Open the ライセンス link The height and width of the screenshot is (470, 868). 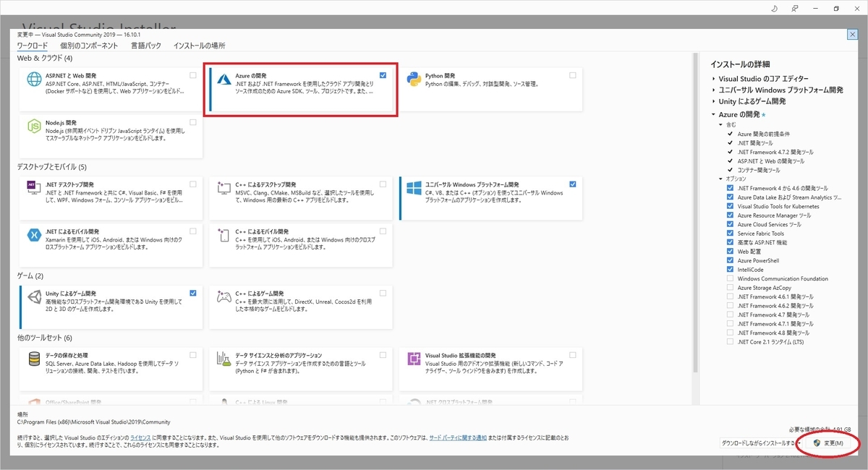tap(140, 438)
